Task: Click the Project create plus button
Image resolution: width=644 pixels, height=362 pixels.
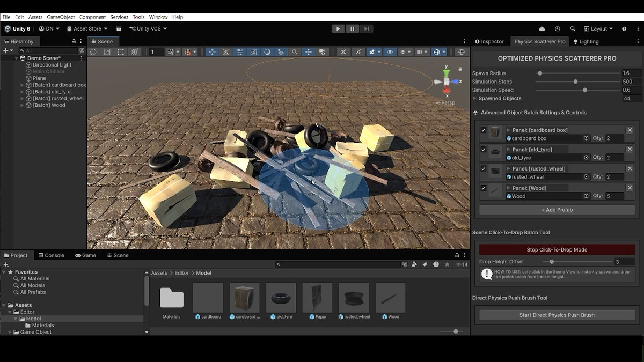Action: tap(6, 264)
